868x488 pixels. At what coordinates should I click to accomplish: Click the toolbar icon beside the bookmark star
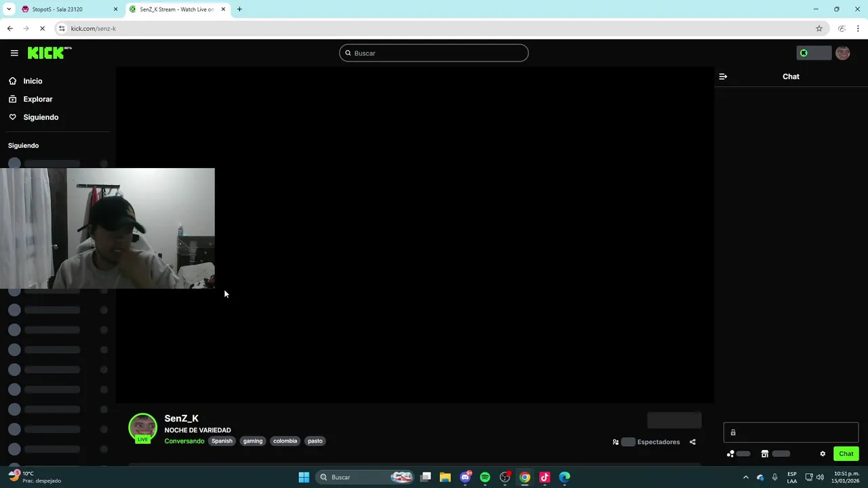(x=842, y=28)
